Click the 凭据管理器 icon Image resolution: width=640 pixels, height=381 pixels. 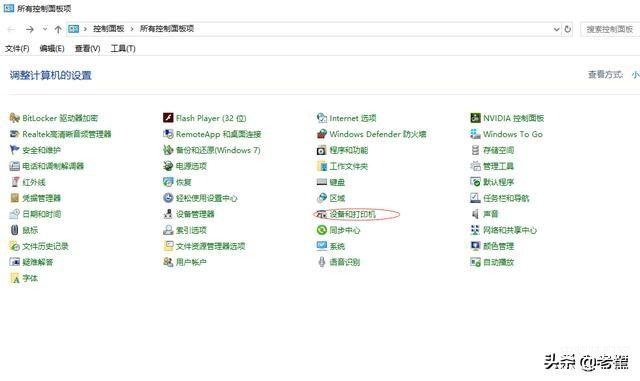[x=14, y=198]
